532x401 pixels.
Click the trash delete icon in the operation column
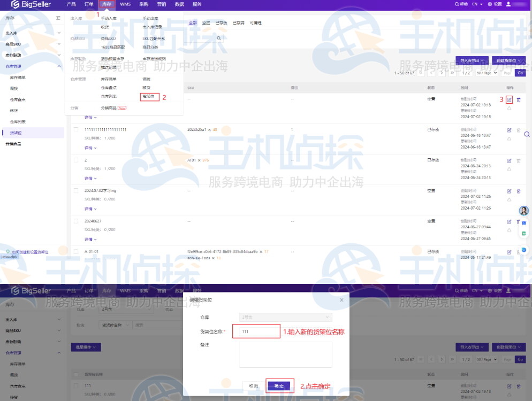[519, 99]
